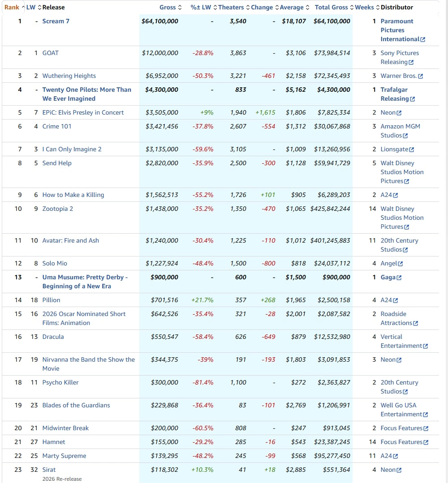
Task: Select the $425,842,244 total gross value
Action: tap(330, 209)
